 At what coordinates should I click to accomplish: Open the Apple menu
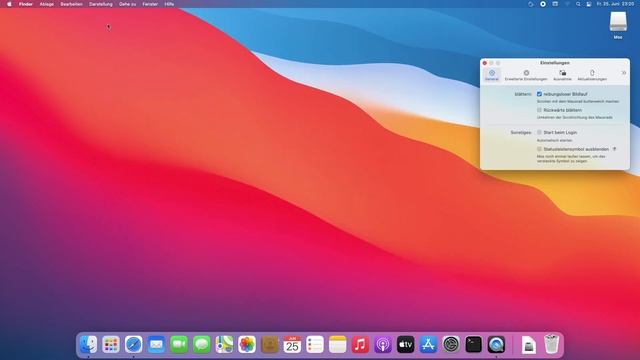coord(9,4)
